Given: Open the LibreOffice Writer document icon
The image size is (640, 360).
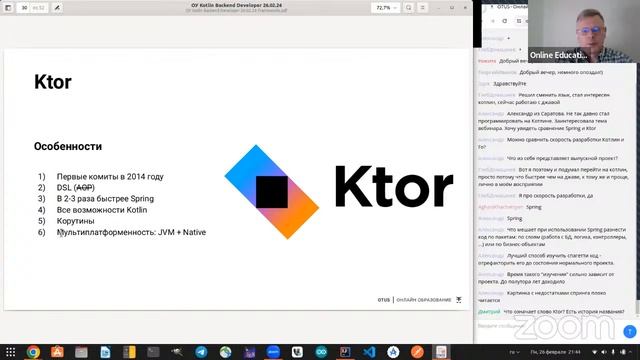Looking at the screenshot, I should click(x=105, y=352).
